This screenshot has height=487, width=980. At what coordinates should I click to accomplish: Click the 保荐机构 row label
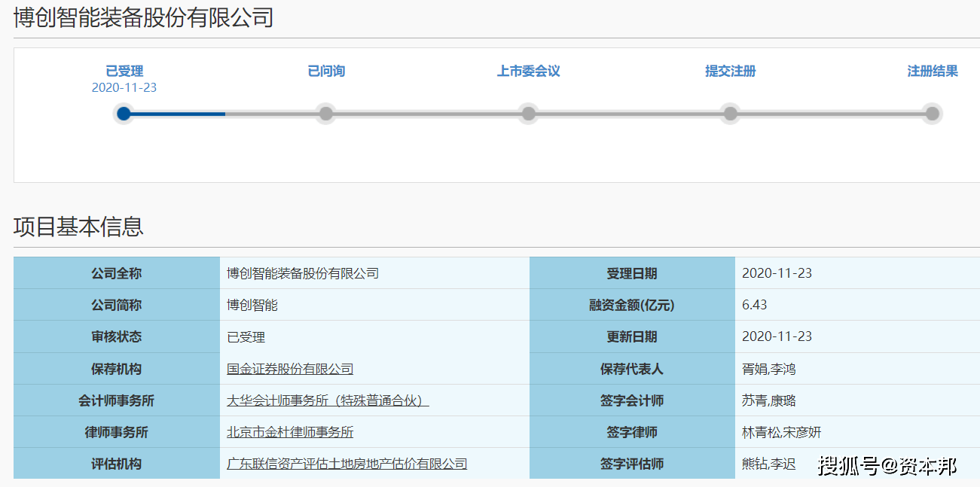point(117,369)
